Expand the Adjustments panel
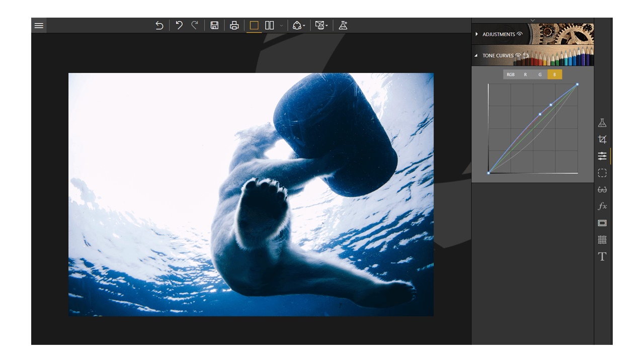Image resolution: width=644 pixels, height=362 pixels. click(x=476, y=34)
